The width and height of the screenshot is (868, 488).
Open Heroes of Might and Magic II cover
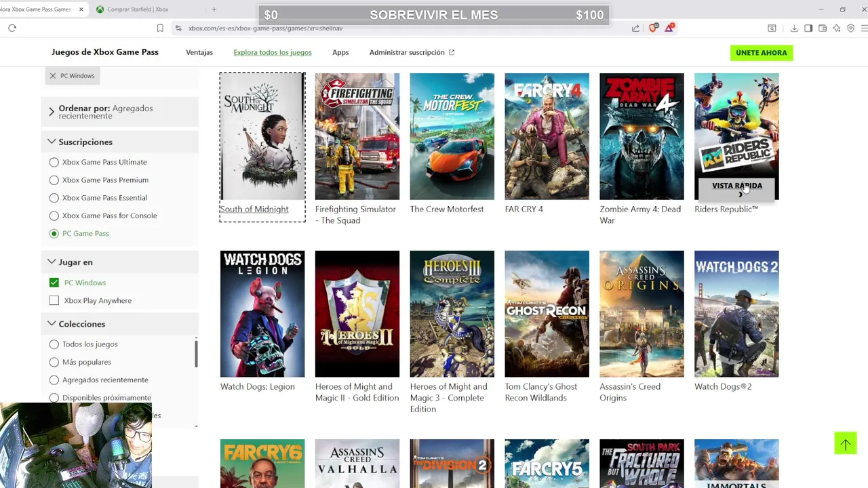357,314
